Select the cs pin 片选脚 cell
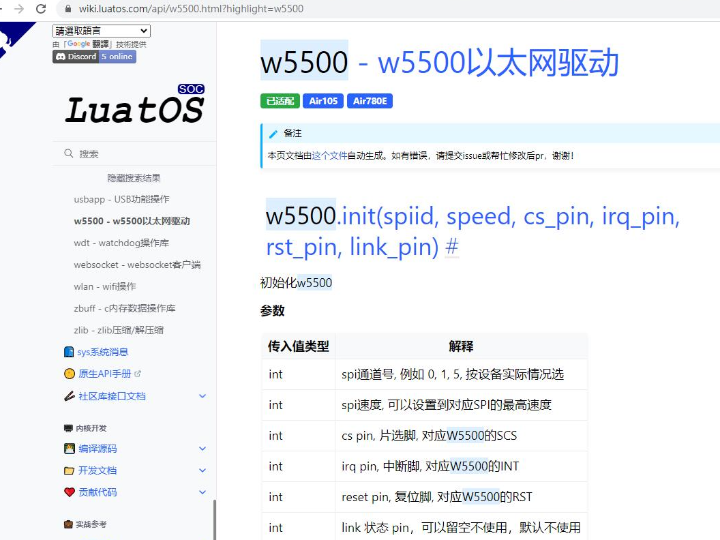 pyautogui.click(x=461, y=436)
